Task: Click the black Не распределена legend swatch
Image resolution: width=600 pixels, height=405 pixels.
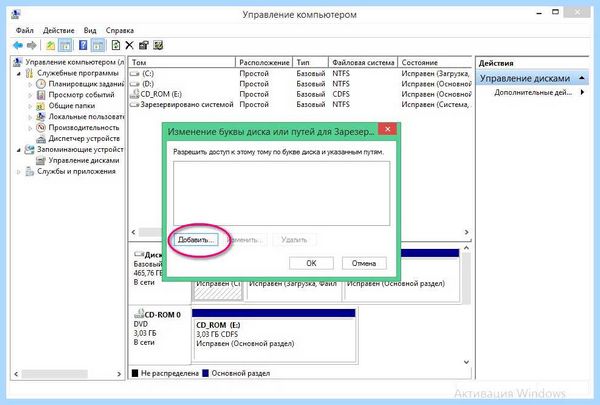Action: click(135, 373)
